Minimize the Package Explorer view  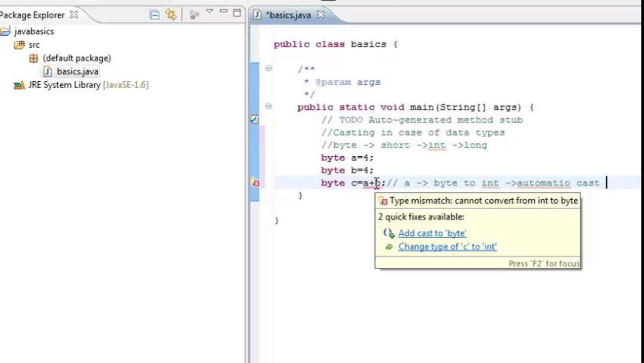[x=224, y=12]
